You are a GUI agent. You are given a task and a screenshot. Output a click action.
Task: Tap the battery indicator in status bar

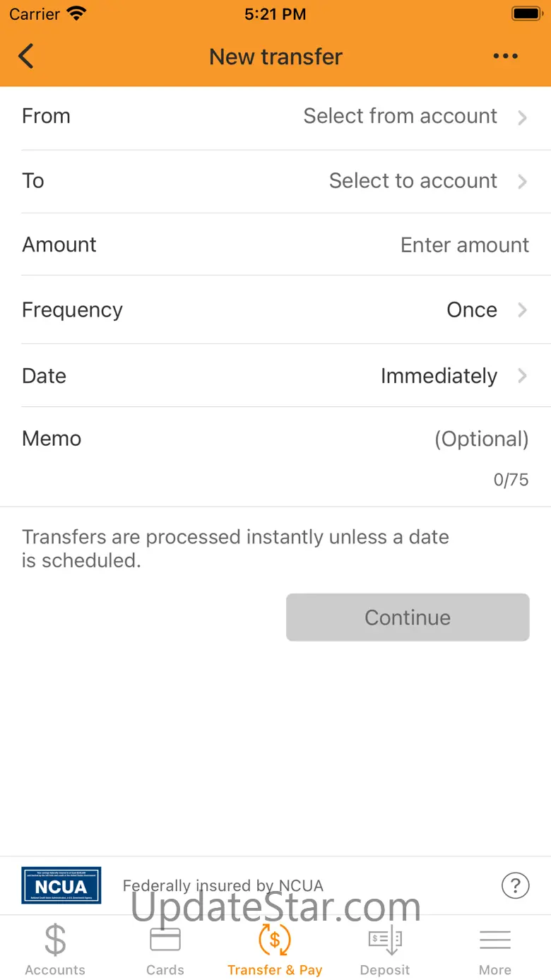[526, 13]
